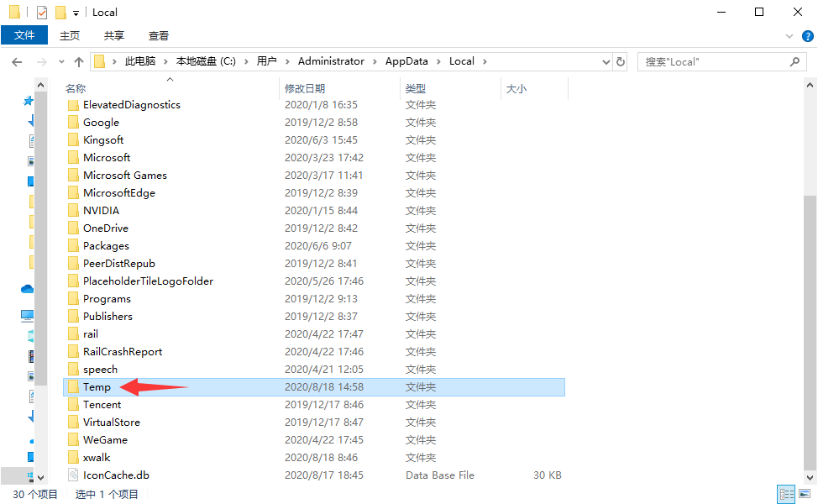Image resolution: width=818 pixels, height=504 pixels.
Task: Open OneDrive cloud icon in navigation pane
Action: [27, 289]
